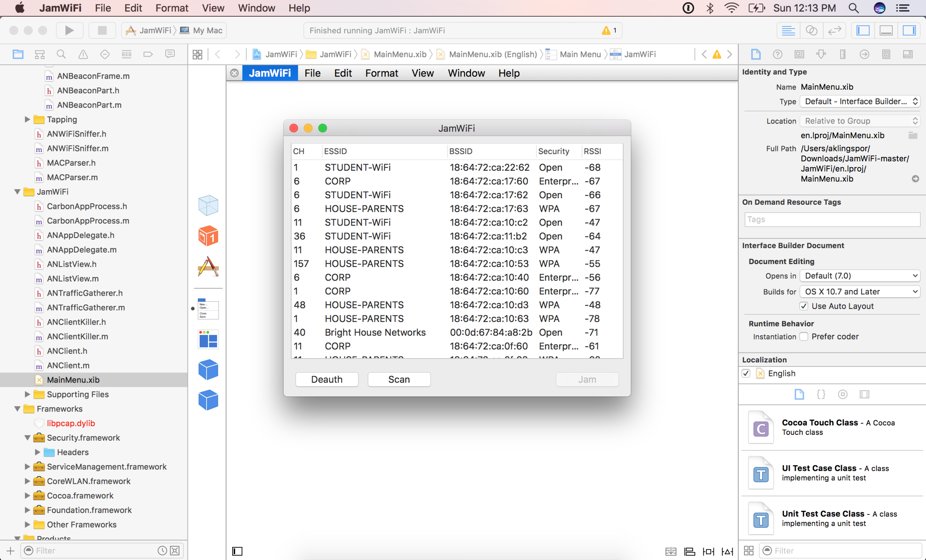This screenshot has width=926, height=560.
Task: Click the RSSI column header
Action: 602,151
